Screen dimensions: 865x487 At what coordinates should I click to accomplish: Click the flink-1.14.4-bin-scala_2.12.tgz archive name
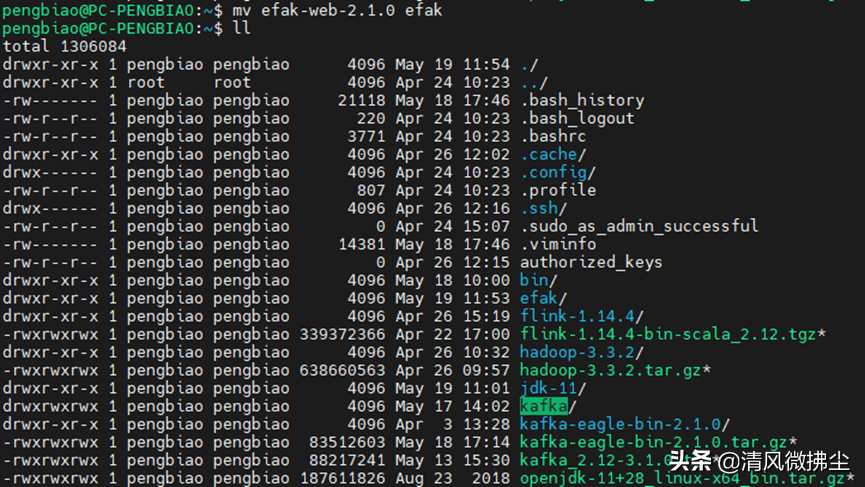pos(668,334)
